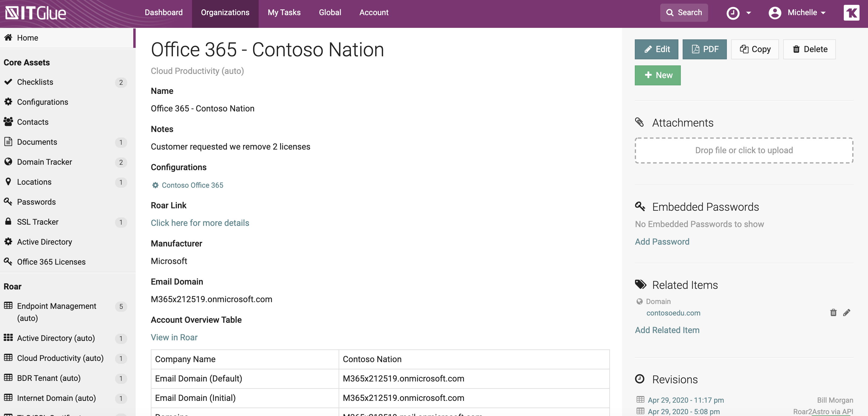Screen dimensions: 868x416
Task: Open the global Search field
Action: tap(684, 13)
